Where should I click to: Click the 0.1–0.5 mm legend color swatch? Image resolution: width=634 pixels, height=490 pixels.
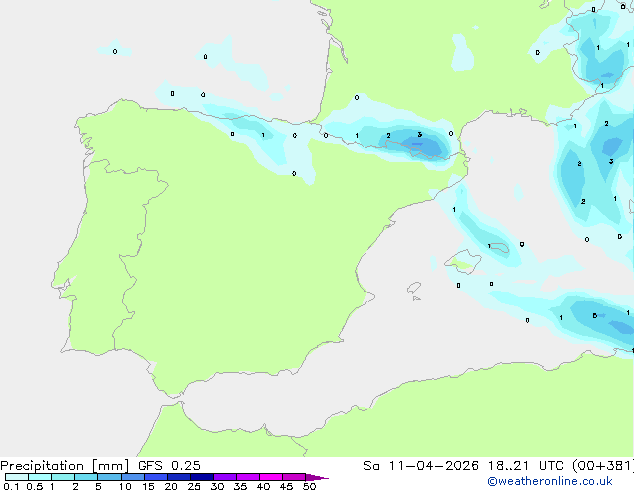pos(17,477)
